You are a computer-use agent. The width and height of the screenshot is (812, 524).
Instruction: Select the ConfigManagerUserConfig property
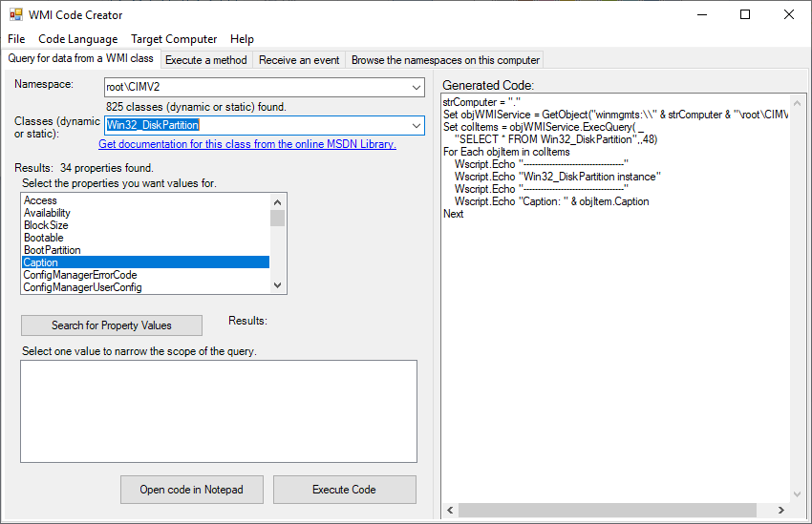[x=145, y=287]
